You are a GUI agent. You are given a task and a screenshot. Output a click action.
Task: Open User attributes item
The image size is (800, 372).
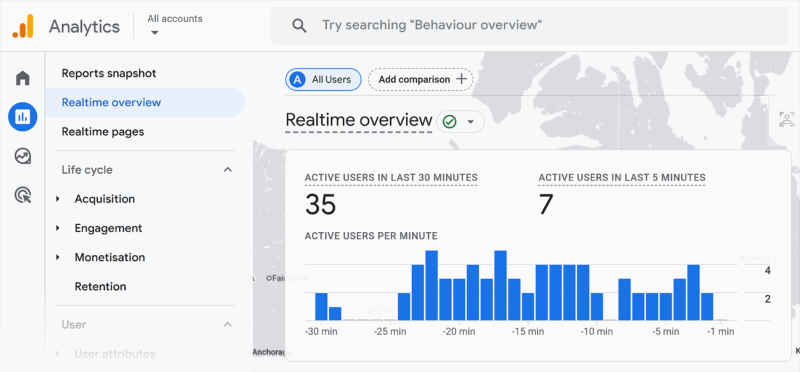click(115, 354)
